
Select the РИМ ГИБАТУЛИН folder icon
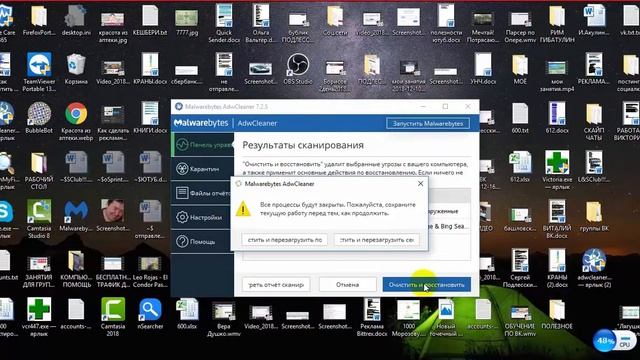(557, 24)
